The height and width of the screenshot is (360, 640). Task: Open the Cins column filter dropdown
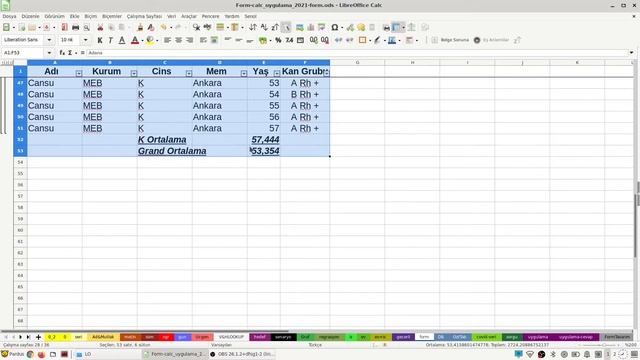189,73
